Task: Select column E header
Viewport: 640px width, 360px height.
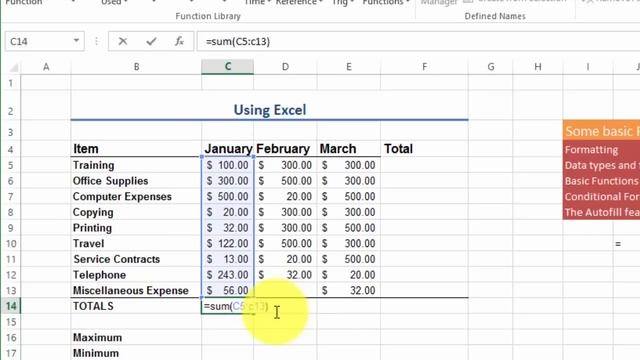Action: pos(349,67)
